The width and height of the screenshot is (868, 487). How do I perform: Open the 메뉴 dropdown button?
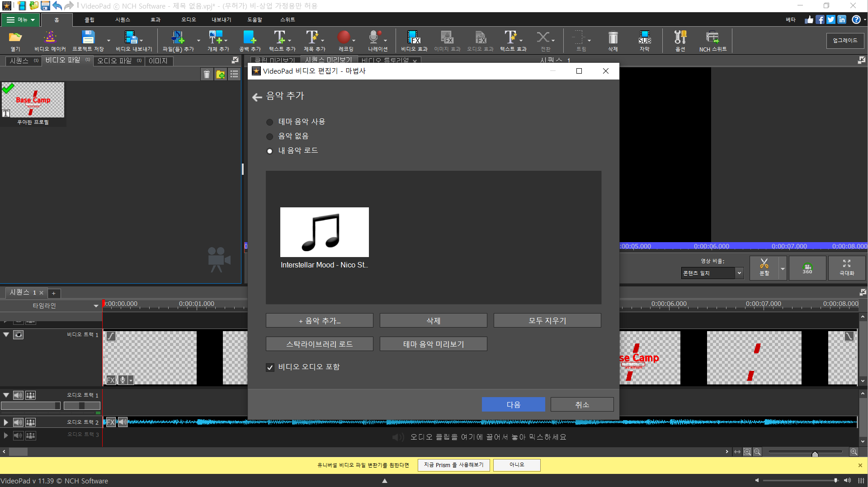pos(21,20)
